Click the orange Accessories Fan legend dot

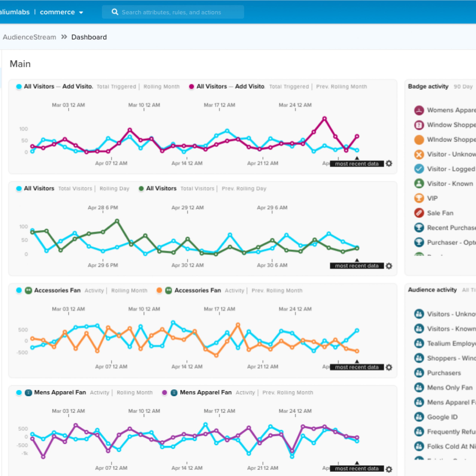pyautogui.click(x=159, y=290)
